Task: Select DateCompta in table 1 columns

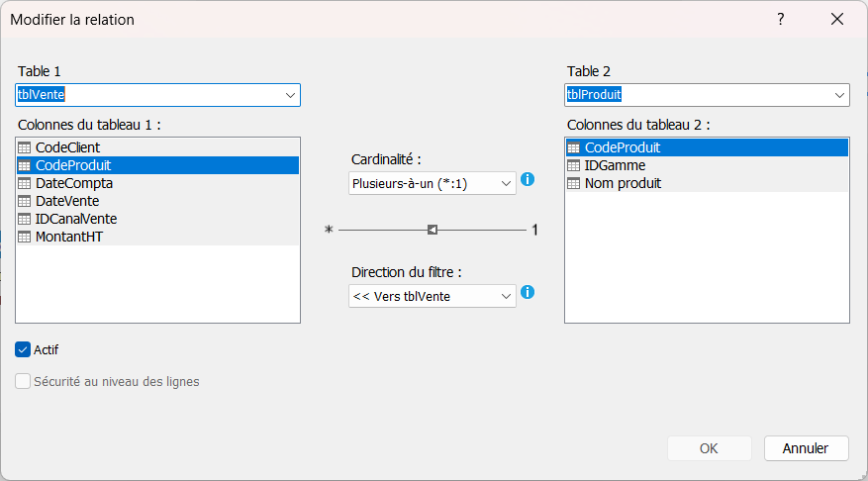Action: tap(157, 183)
